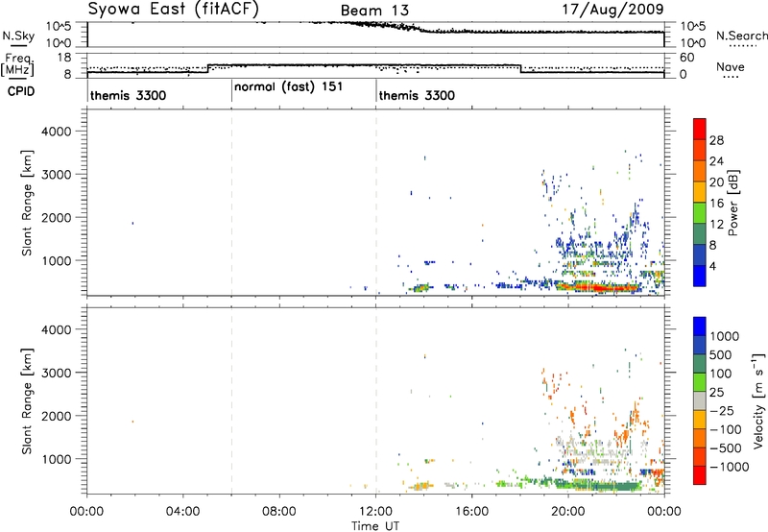This screenshot has width=768, height=532.
Task: Pick the blue top segment of velocity bar
Action: 700,326
